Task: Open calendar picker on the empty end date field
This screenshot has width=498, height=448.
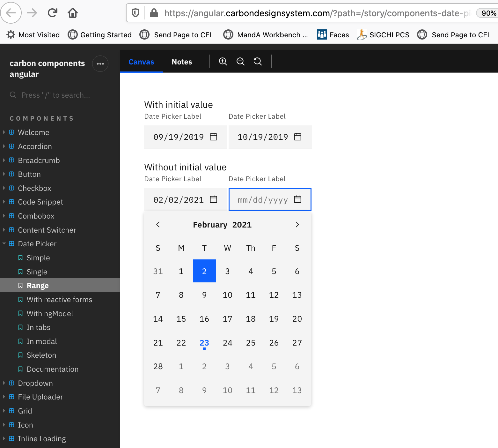Action: click(x=297, y=199)
